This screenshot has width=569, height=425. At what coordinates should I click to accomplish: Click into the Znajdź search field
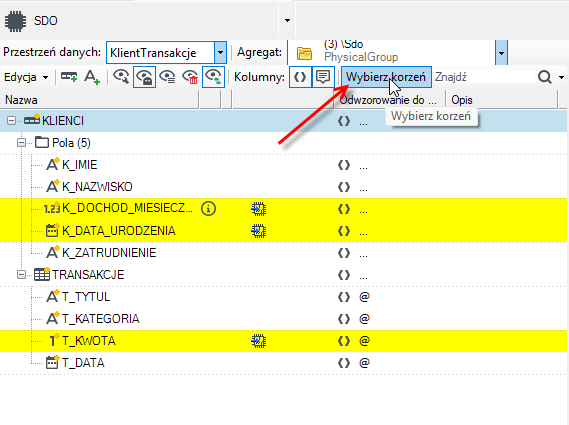484,77
